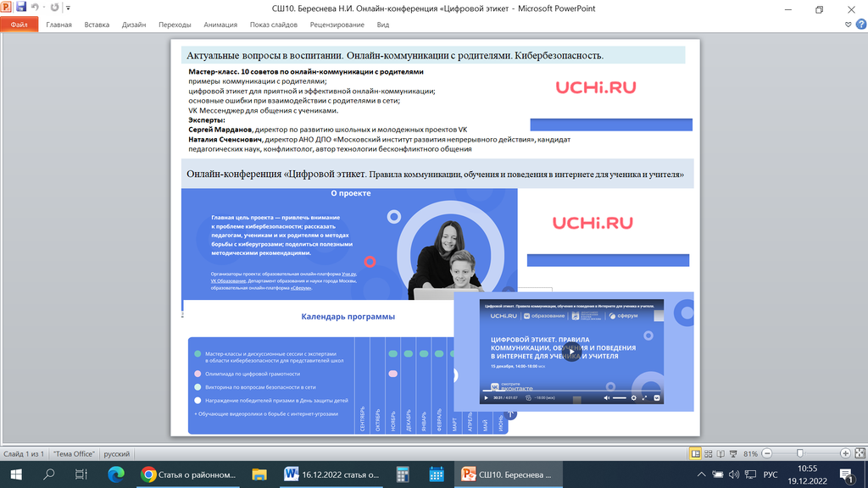868x488 pixels.
Task: Click the "Слайд 1 из 1" status text
Action: point(24,454)
